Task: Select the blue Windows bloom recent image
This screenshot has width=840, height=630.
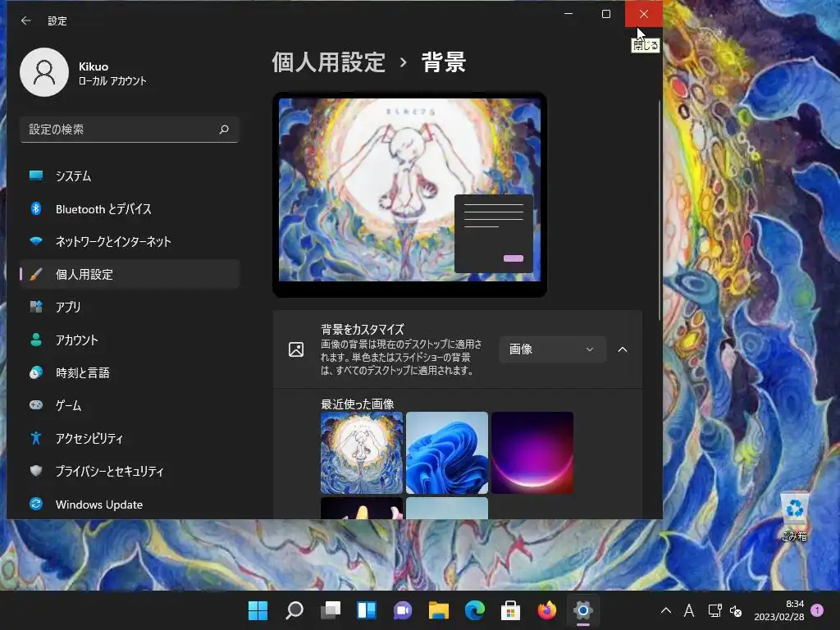Action: point(447,453)
